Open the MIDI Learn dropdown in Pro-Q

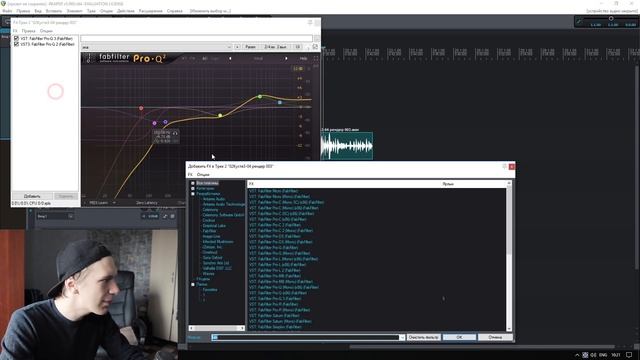click(x=102, y=202)
